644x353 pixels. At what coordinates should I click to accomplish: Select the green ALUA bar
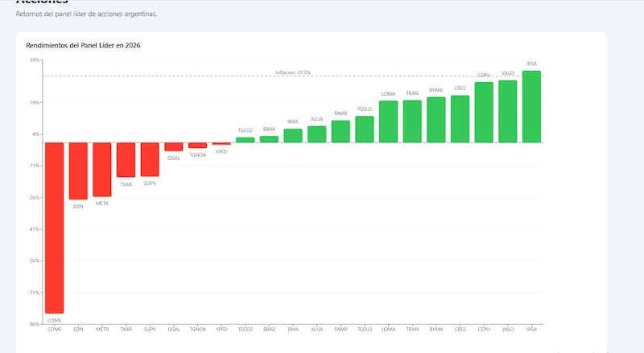click(x=316, y=134)
